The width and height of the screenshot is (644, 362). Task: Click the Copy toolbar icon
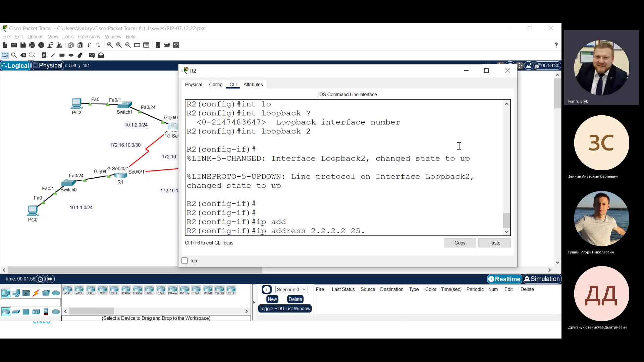point(71,45)
